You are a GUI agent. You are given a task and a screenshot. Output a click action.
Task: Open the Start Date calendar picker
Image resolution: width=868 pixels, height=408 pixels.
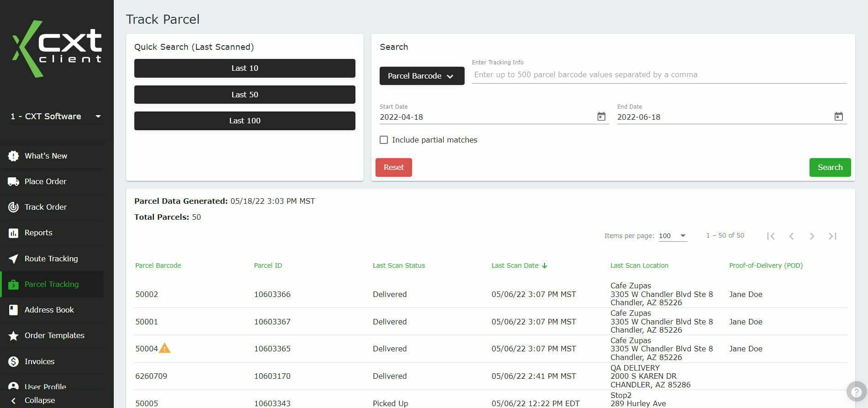601,117
